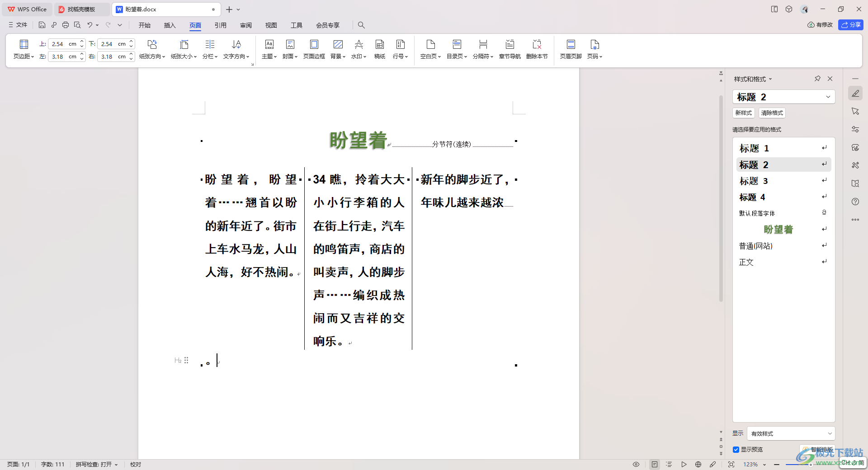Increase the top margin value
The image size is (868, 470).
[x=82, y=42]
